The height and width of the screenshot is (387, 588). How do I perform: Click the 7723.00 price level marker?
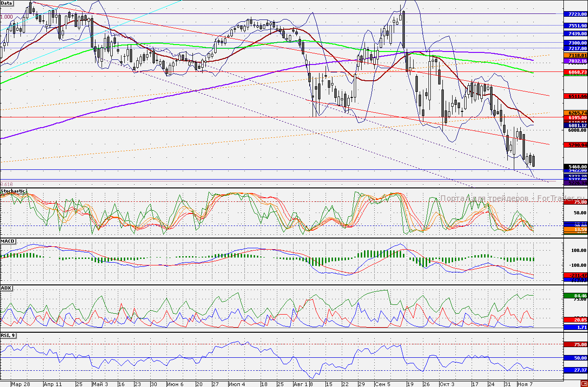575,14
